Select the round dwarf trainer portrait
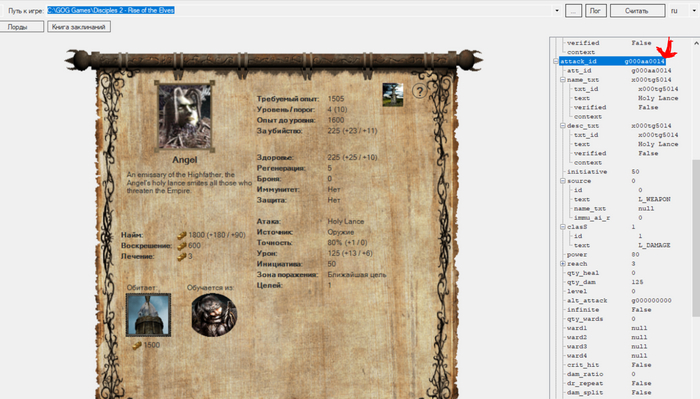 214,315
